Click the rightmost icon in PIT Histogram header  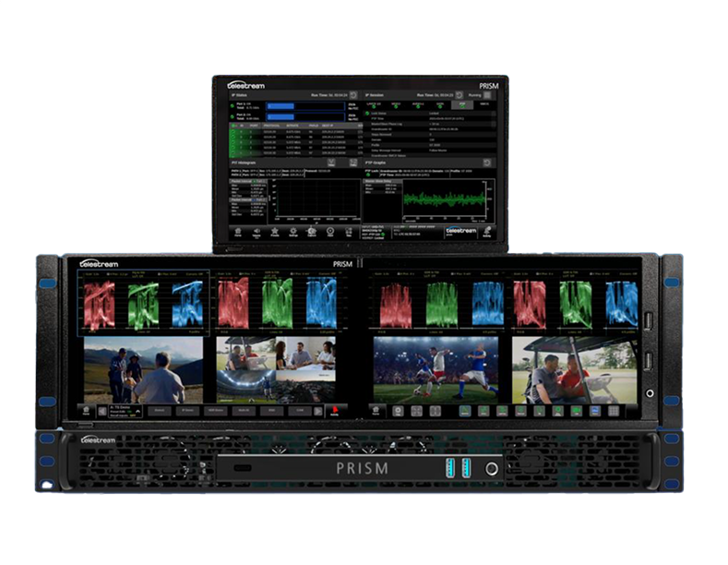click(353, 162)
